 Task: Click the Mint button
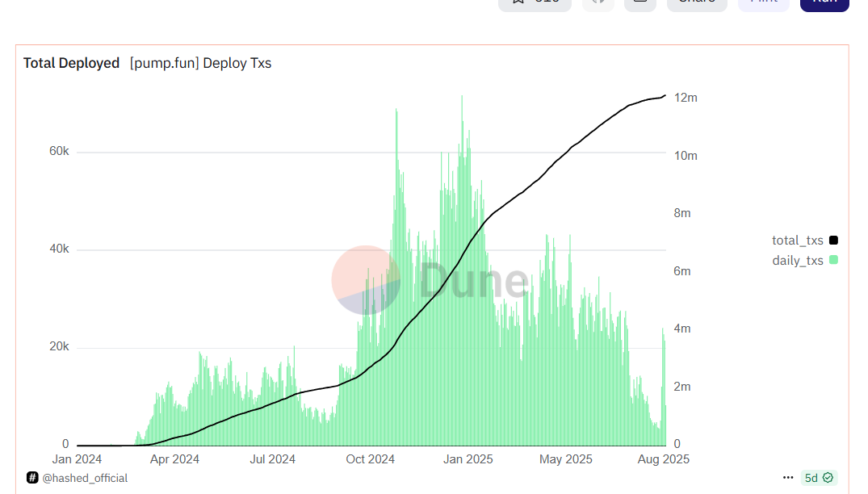pos(763,2)
